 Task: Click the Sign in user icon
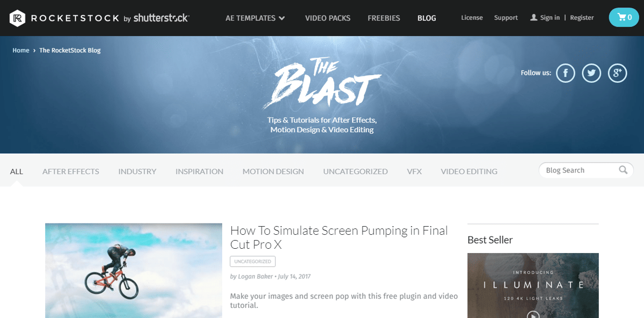533,17
